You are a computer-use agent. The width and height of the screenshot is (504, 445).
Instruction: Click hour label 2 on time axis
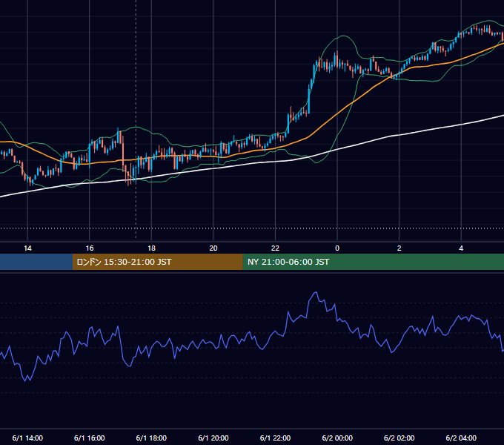point(399,248)
